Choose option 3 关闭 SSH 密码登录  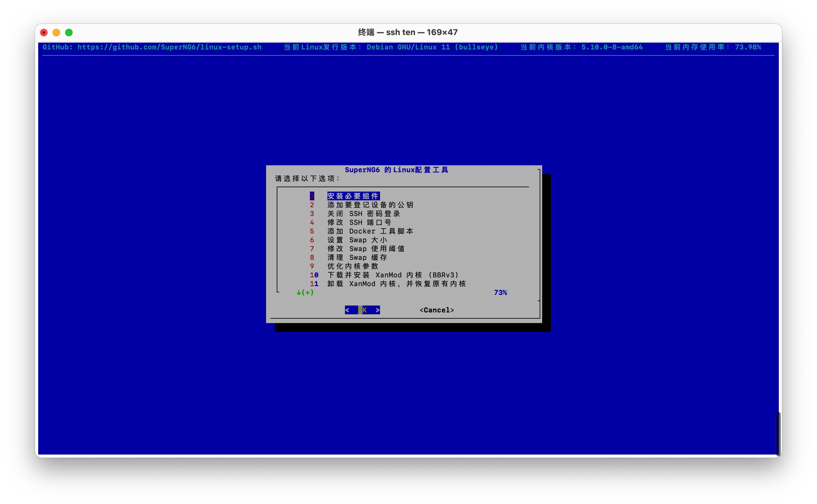click(355, 213)
